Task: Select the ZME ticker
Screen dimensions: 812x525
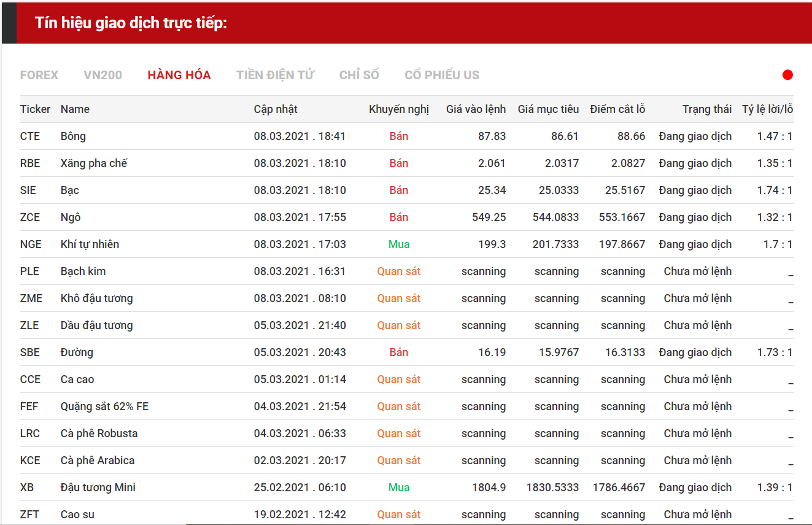Action: click(x=31, y=298)
